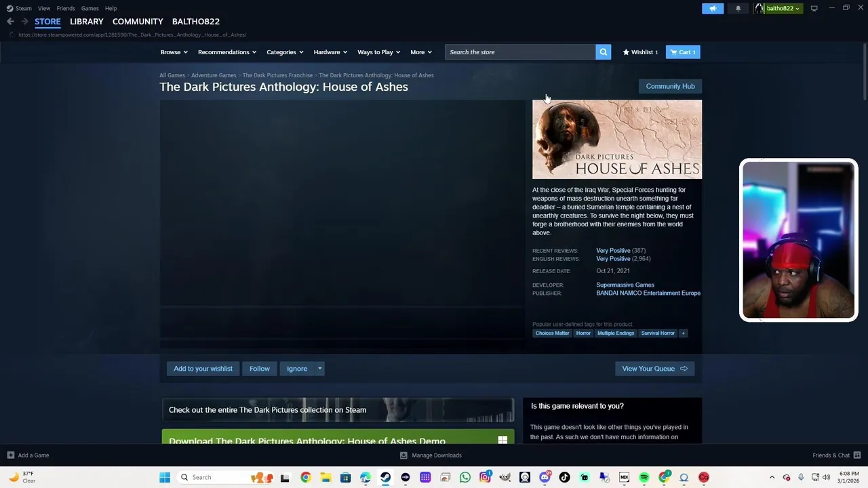Click the House of Ashes header image
Screen dimensions: 868x488
(617, 140)
